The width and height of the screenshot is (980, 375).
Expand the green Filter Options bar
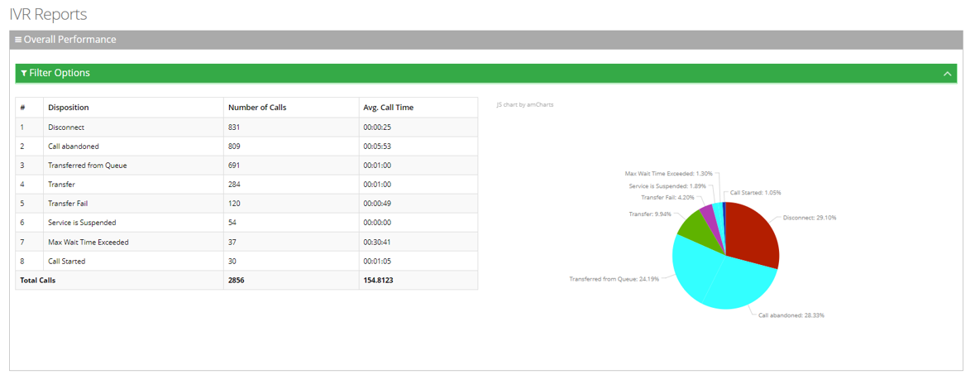click(480, 74)
